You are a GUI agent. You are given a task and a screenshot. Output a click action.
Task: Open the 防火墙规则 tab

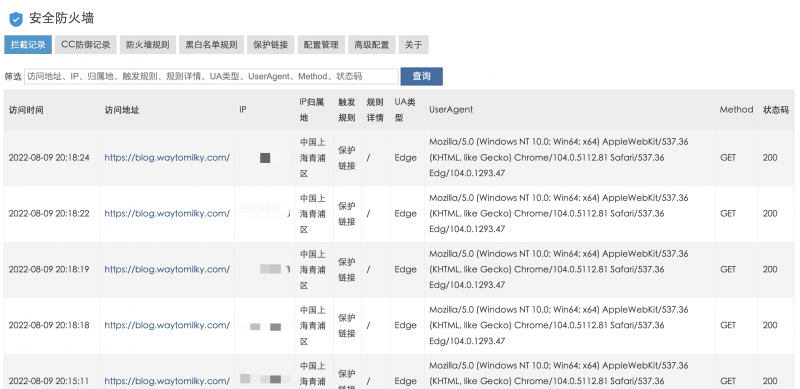(148, 45)
